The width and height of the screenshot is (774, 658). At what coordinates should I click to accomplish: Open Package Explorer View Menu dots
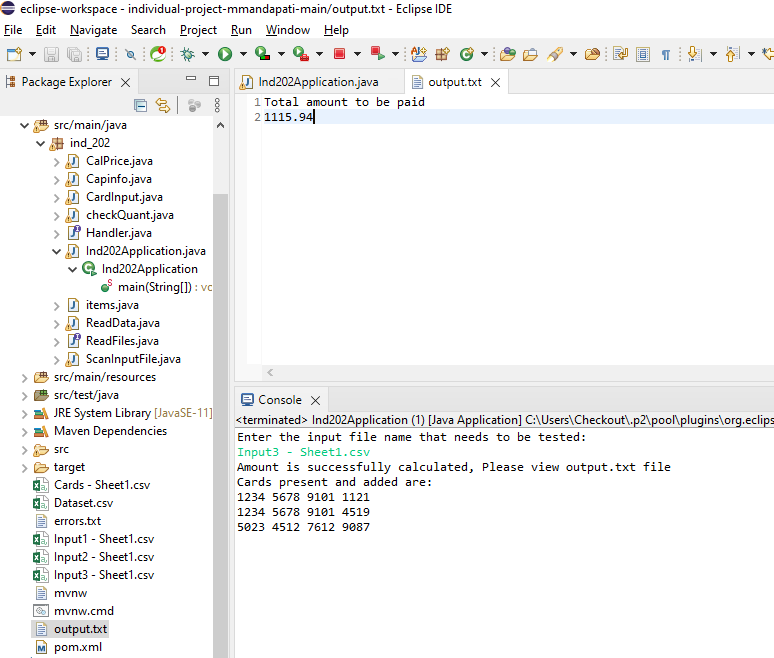pos(217,105)
